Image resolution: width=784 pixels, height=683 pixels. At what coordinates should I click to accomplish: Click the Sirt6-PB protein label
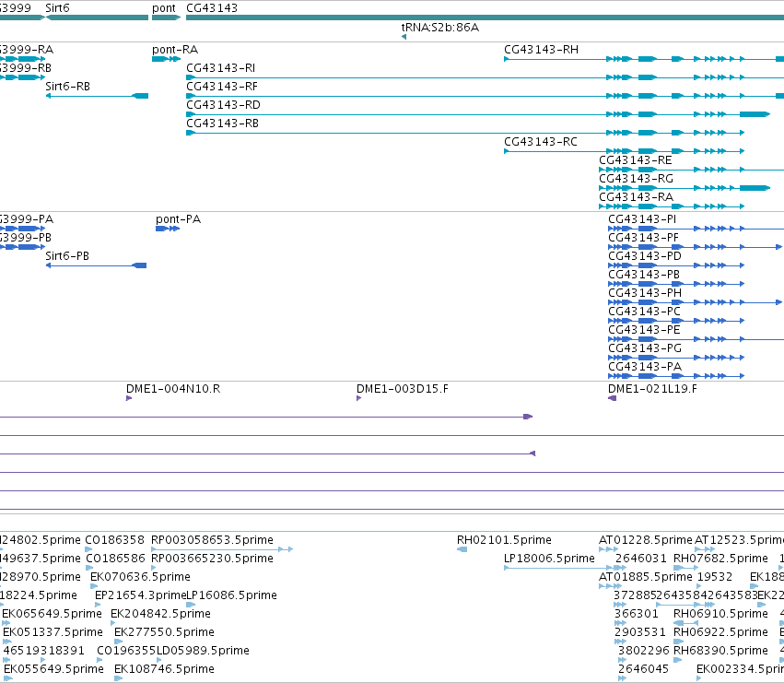[67, 256]
